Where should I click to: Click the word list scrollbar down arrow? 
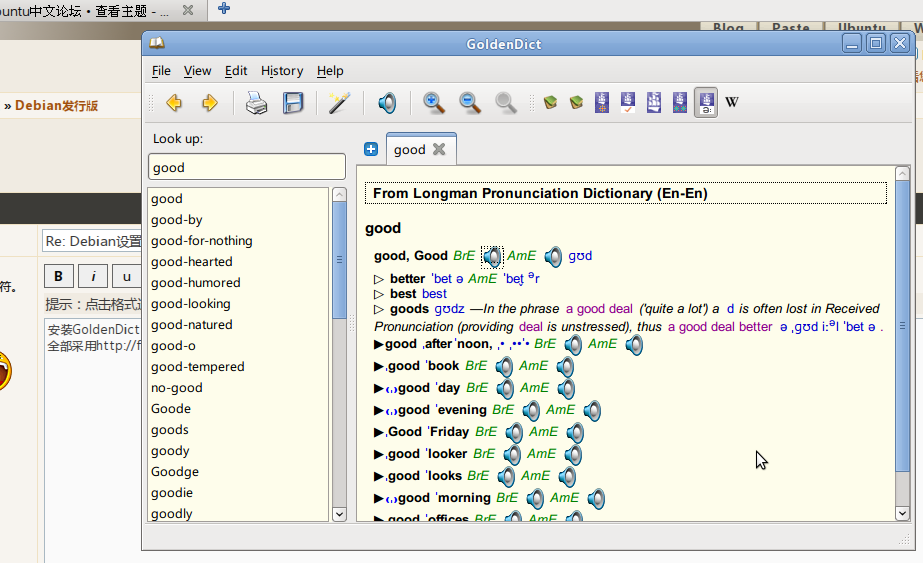click(339, 514)
